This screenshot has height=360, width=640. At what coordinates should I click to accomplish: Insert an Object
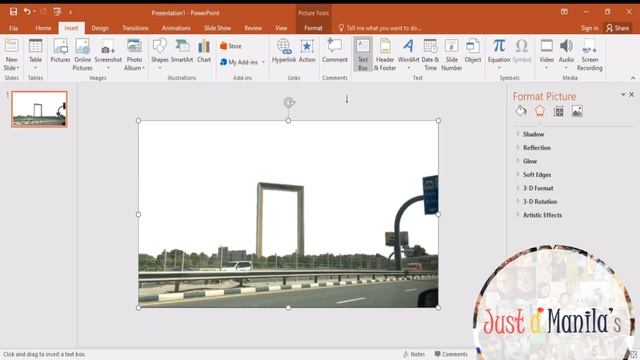[x=473, y=51]
